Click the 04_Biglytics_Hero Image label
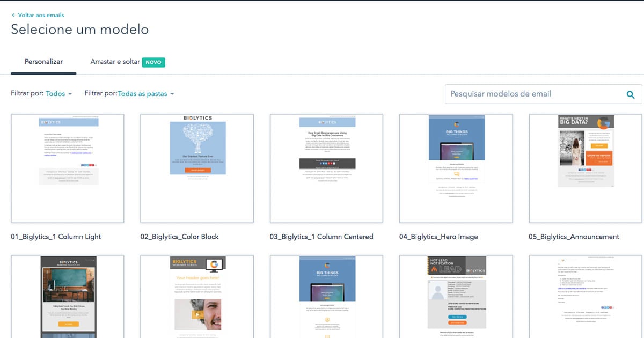 438,237
